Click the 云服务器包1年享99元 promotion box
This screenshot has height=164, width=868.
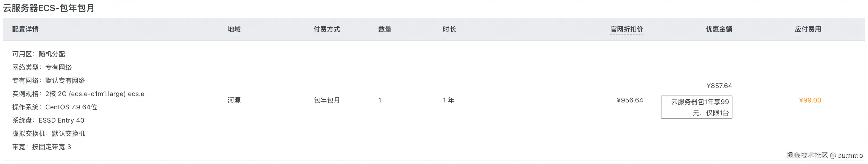[697, 107]
